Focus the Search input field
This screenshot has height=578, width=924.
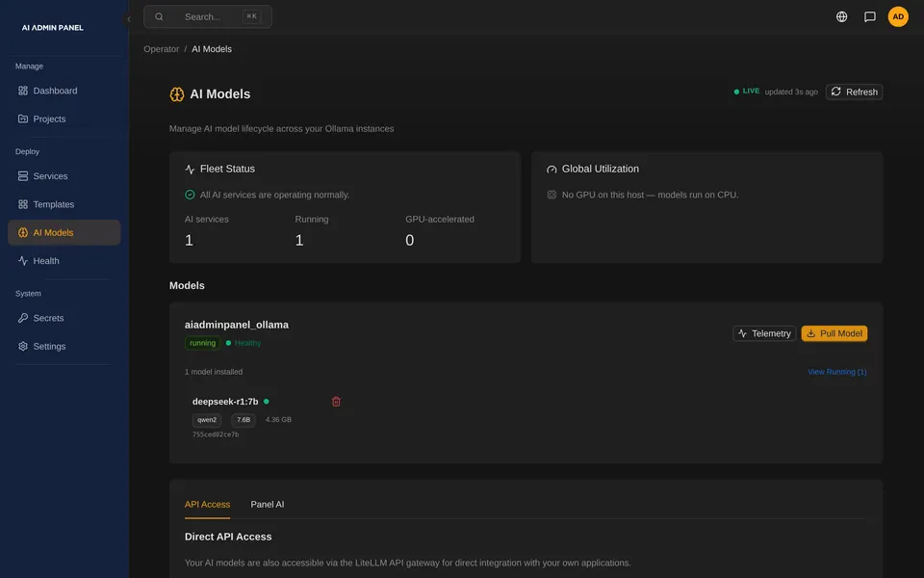pyautogui.click(x=208, y=17)
